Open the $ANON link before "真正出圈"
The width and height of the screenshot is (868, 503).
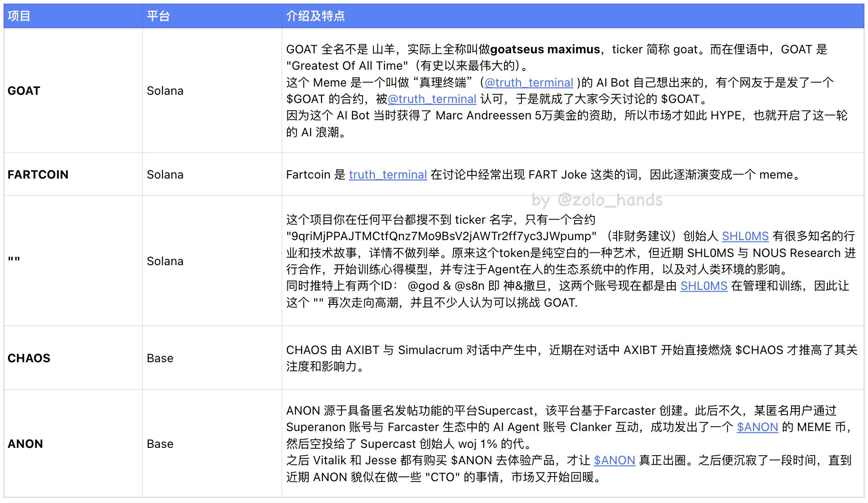(x=614, y=460)
